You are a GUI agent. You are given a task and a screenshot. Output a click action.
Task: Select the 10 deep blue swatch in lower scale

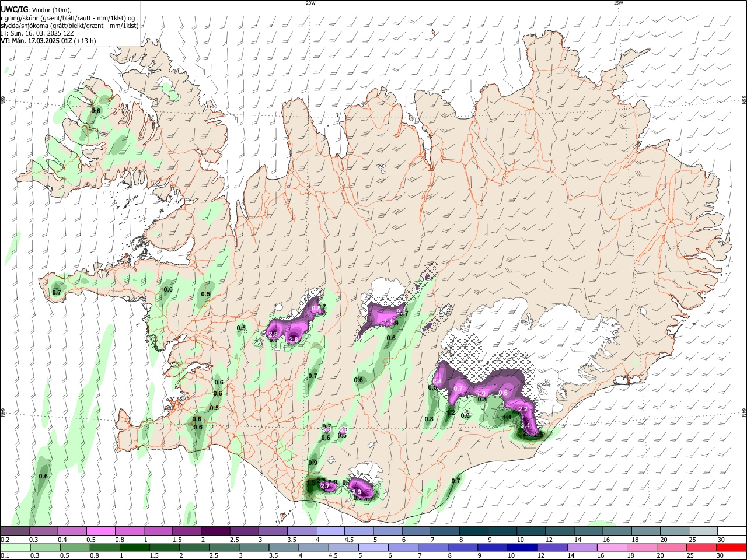pos(522,547)
